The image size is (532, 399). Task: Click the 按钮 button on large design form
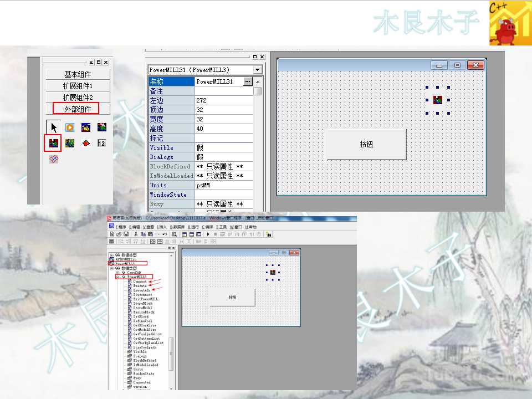[x=366, y=144]
